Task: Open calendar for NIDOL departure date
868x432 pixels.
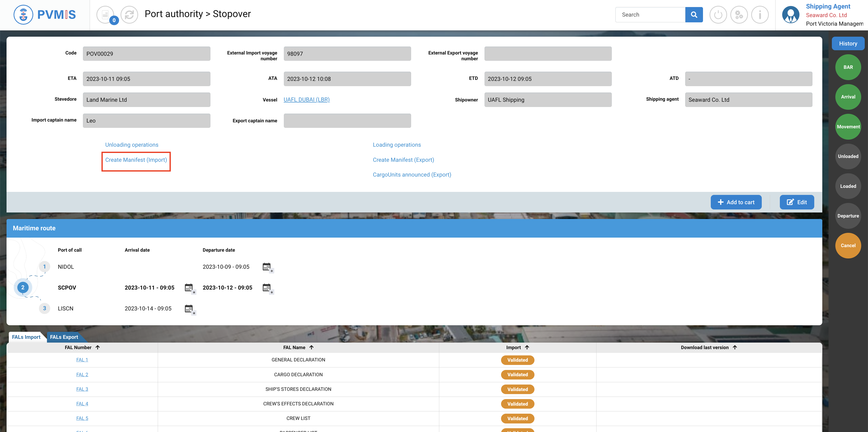Action: coord(266,267)
